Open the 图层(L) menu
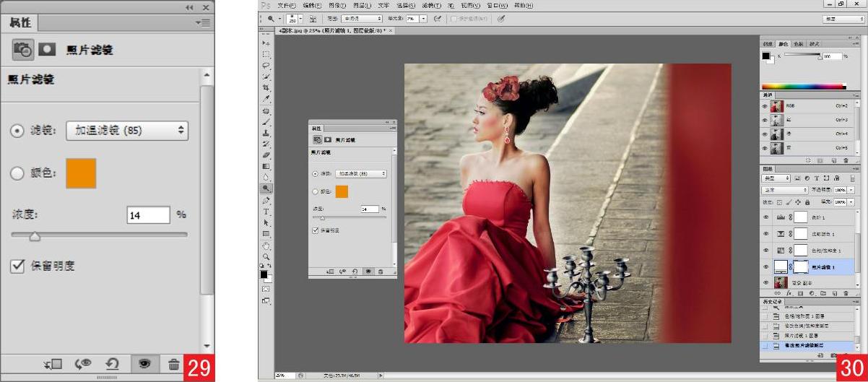The image size is (868, 382). point(361,5)
